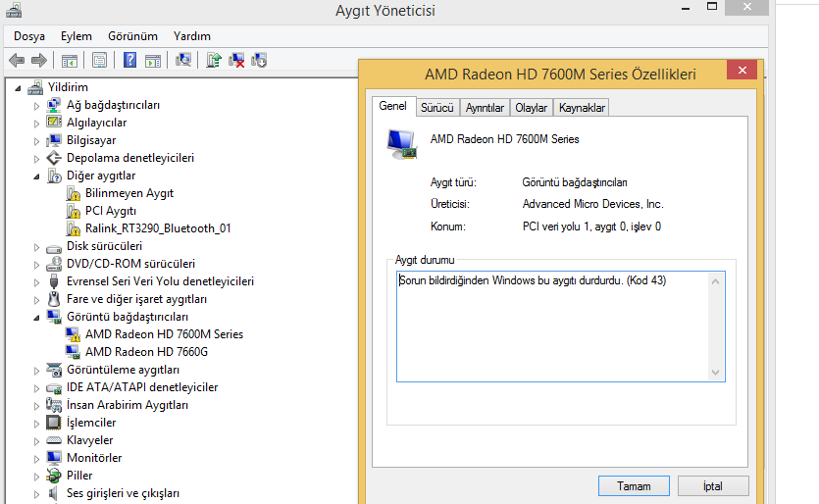This screenshot has width=819, height=504.
Task: Click the Forward arrow toolbar icon
Action: (x=39, y=61)
